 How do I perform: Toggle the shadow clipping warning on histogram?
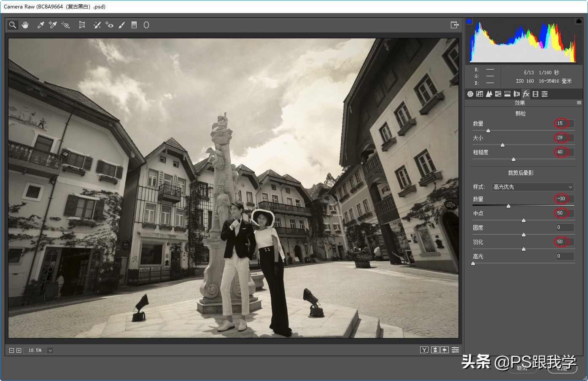pos(469,20)
